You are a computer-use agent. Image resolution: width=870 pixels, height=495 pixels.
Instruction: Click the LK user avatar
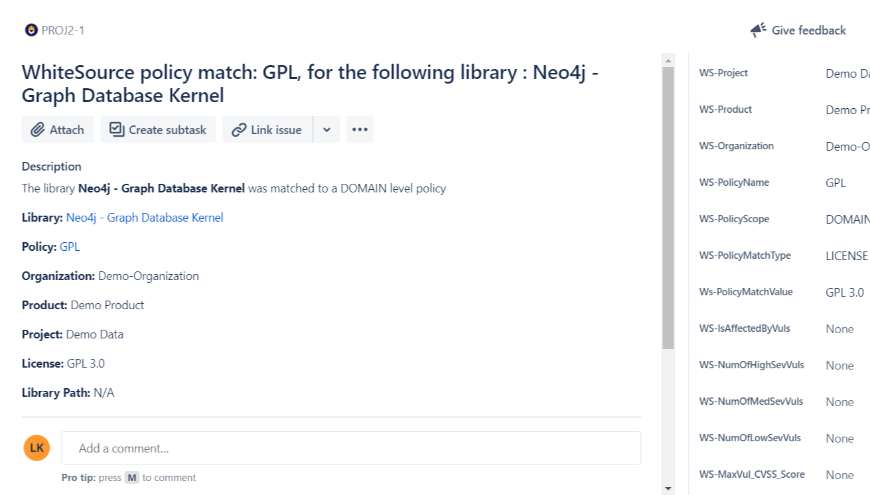click(37, 448)
